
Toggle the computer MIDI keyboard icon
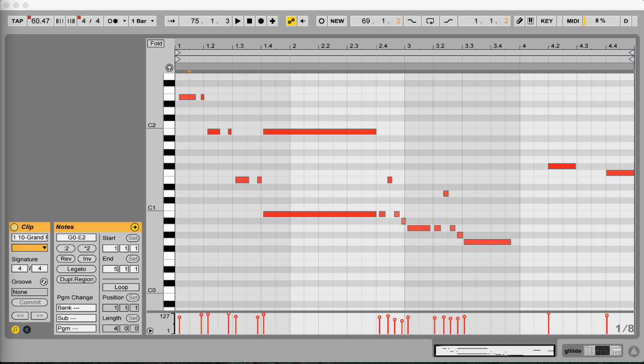pos(530,21)
